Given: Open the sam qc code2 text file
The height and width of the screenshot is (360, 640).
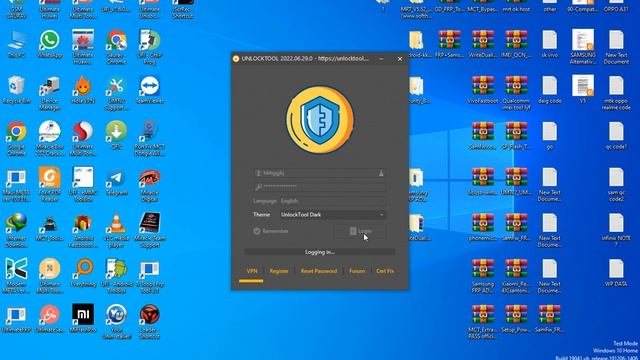Looking at the screenshot, I should pyautogui.click(x=616, y=184).
